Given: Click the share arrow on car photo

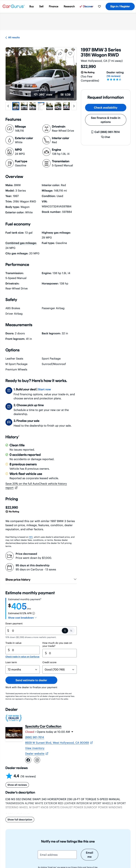Looking at the screenshot, I should (60, 54).
